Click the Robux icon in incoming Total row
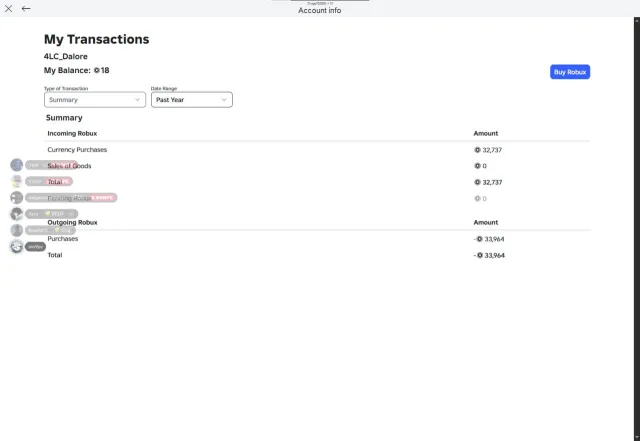This screenshot has width=640, height=441. (x=477, y=182)
